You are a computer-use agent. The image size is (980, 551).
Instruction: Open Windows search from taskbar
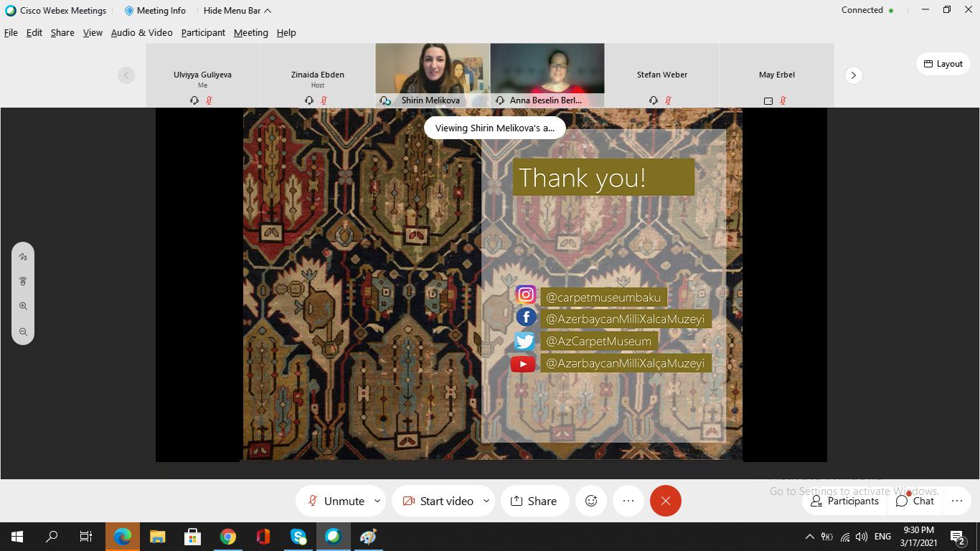point(52,537)
